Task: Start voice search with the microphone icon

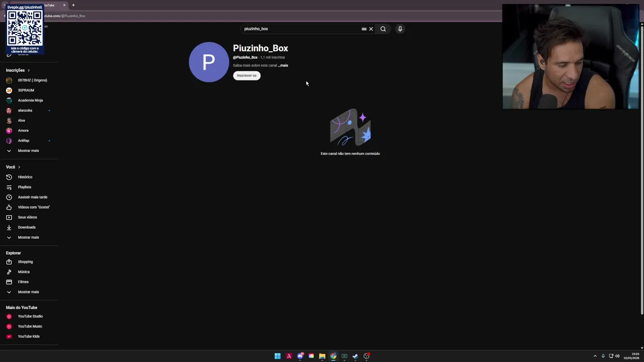Action: pyautogui.click(x=400, y=29)
